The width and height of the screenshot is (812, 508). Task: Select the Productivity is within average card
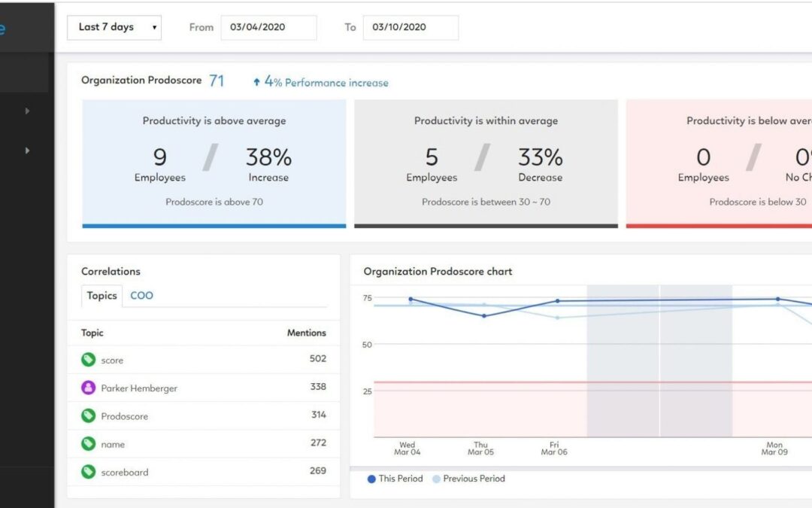tap(486, 163)
